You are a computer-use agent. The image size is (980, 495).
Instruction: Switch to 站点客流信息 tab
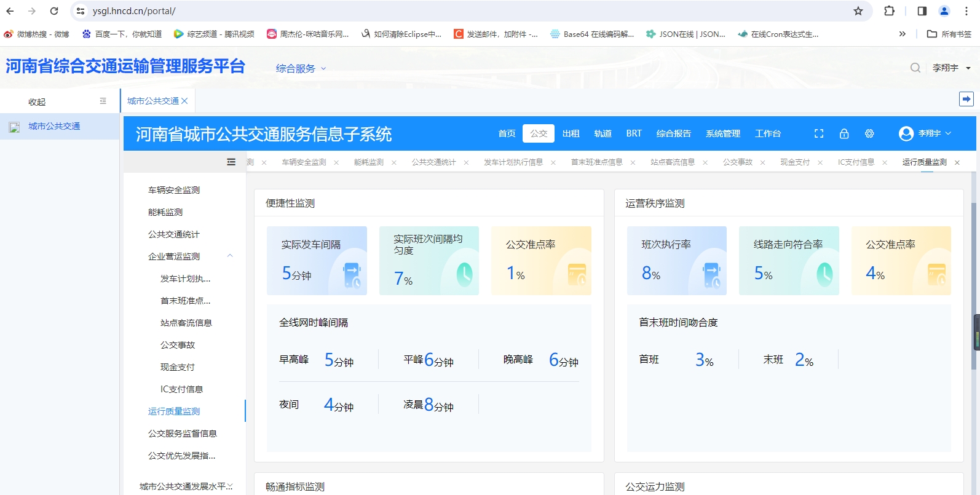click(673, 162)
